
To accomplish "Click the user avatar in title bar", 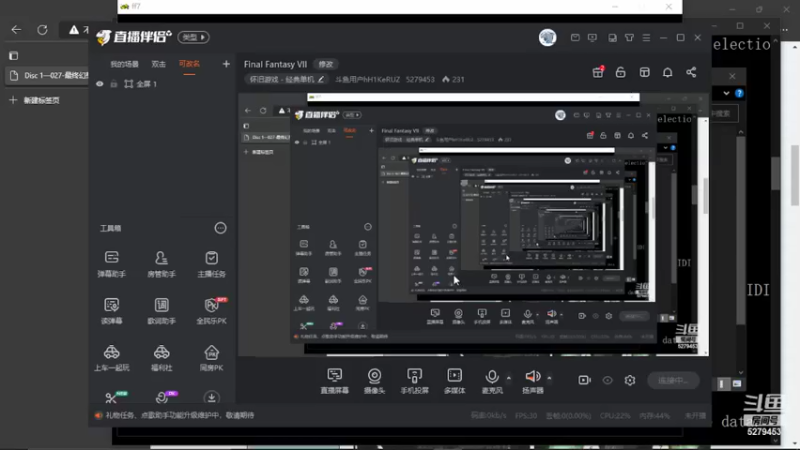I will coord(547,38).
